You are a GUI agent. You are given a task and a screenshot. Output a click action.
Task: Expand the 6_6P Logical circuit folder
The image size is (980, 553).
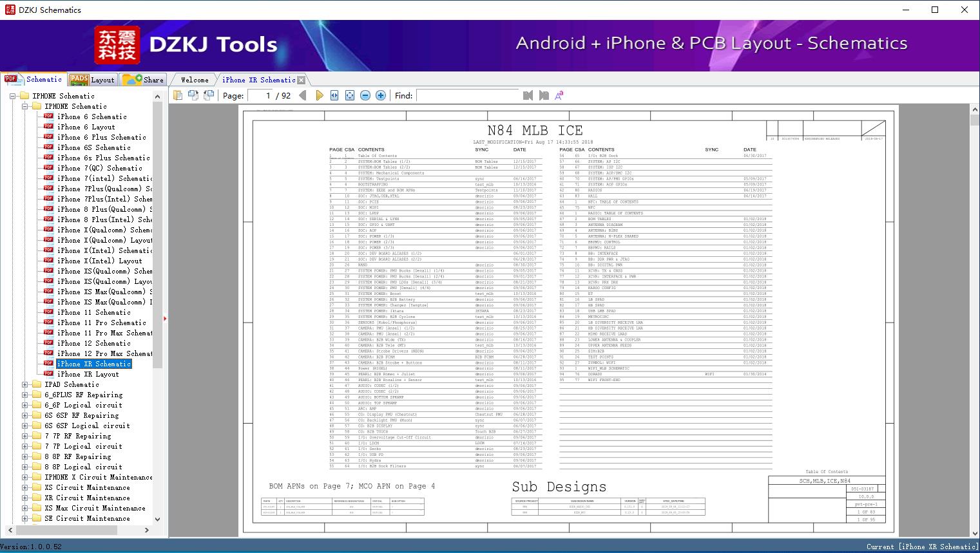tap(25, 405)
